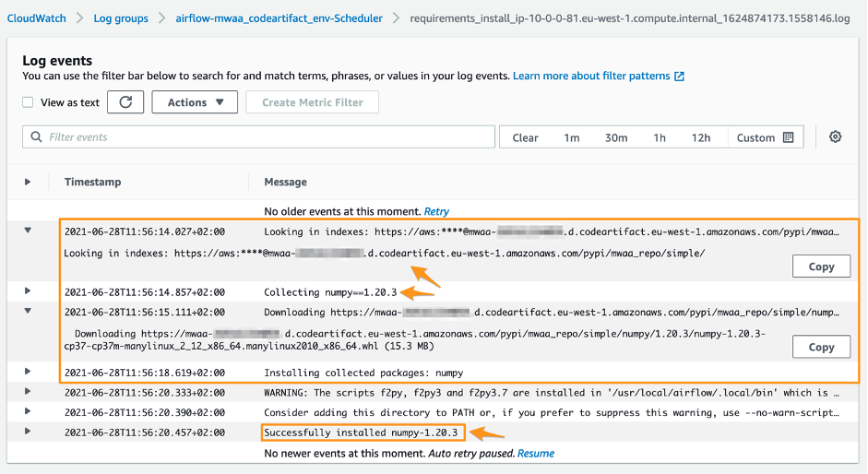Expand the WARNING scripts f2py row
Image resolution: width=868 pixels, height=474 pixels.
[27, 392]
